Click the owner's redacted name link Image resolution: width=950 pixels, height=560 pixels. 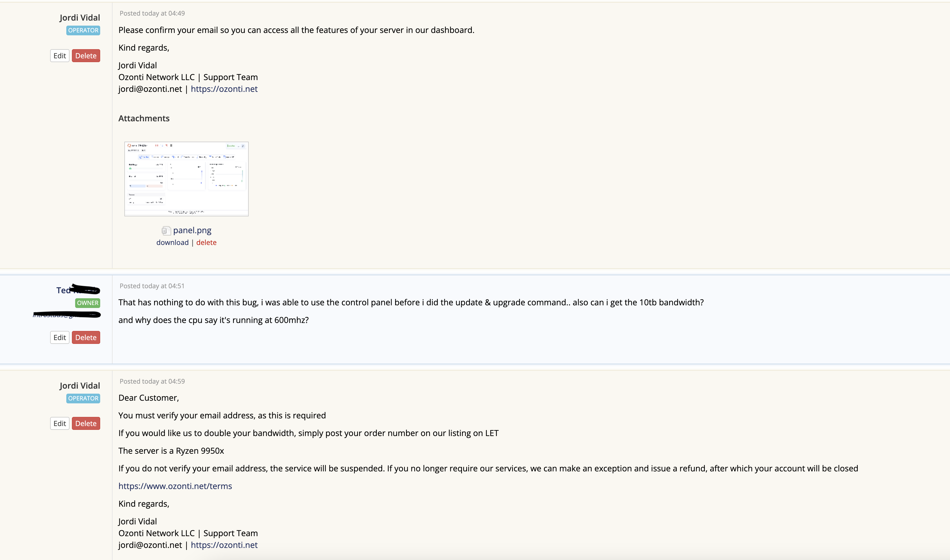(78, 290)
